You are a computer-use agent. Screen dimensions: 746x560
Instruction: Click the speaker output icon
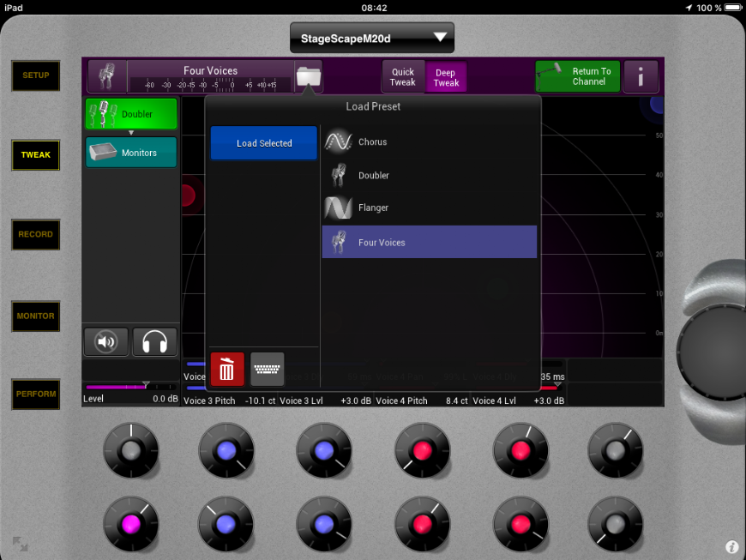(106, 342)
